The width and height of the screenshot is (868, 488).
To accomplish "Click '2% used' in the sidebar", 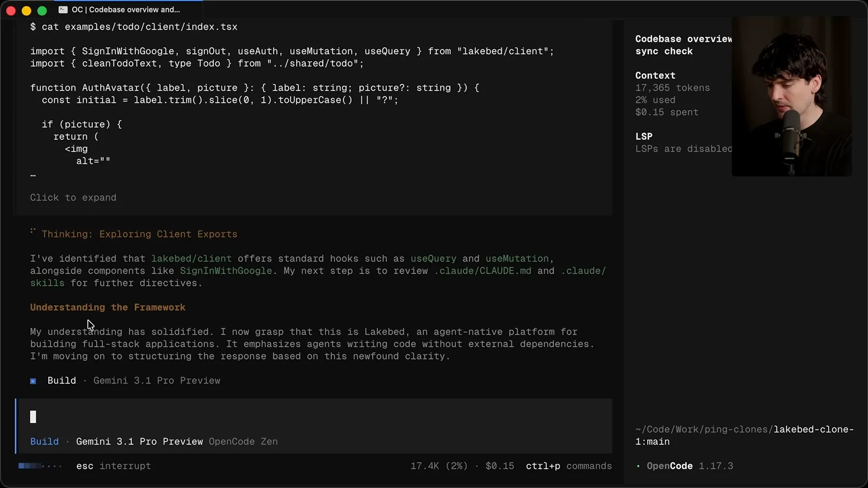I will [x=655, y=100].
